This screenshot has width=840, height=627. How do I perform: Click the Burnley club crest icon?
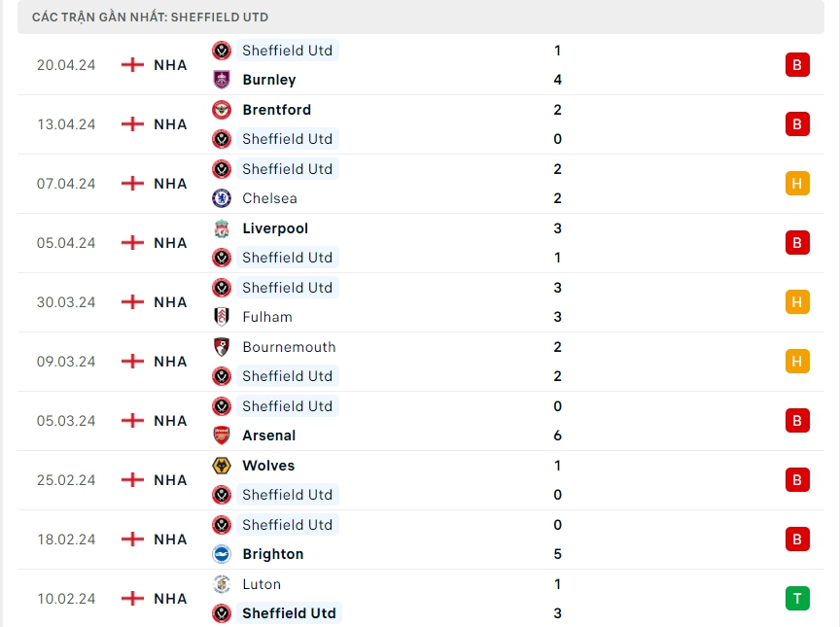222,80
